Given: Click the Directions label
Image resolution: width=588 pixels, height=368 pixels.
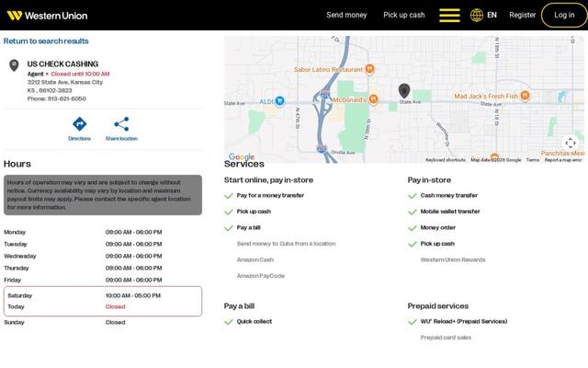Looking at the screenshot, I should pyautogui.click(x=80, y=139).
